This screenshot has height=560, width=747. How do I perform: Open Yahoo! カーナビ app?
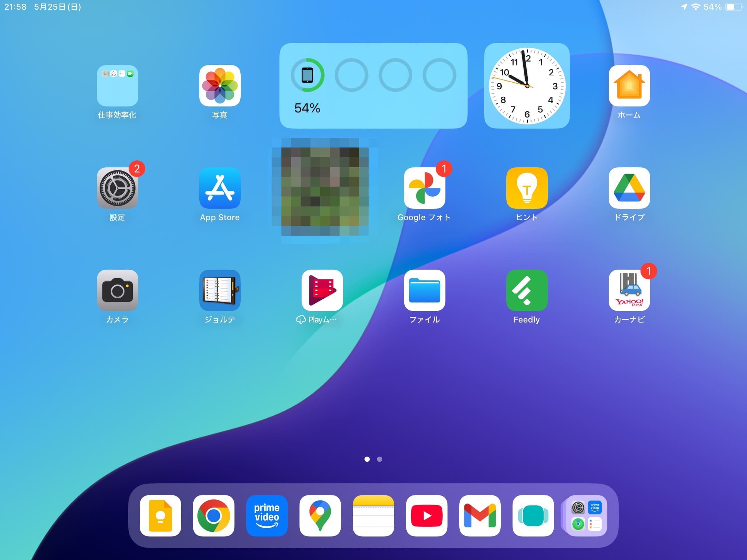click(x=629, y=290)
